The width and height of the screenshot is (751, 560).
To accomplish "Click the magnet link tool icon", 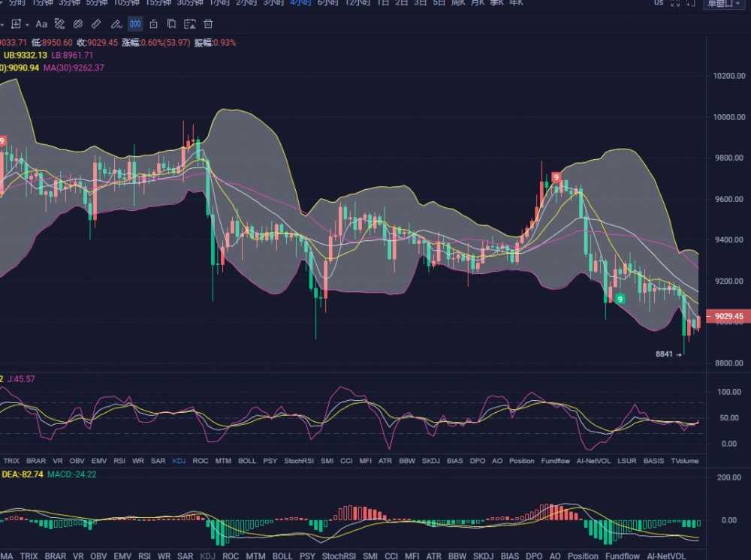I will pos(78,24).
